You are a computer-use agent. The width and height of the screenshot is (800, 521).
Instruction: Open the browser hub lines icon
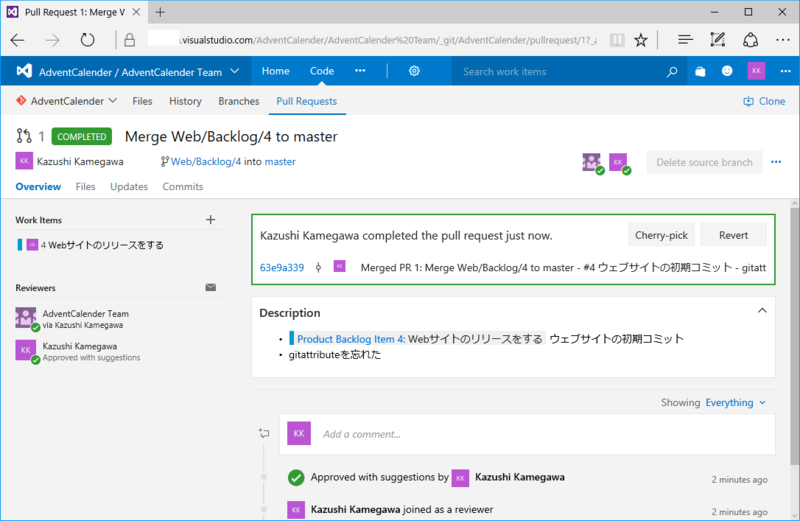(685, 40)
